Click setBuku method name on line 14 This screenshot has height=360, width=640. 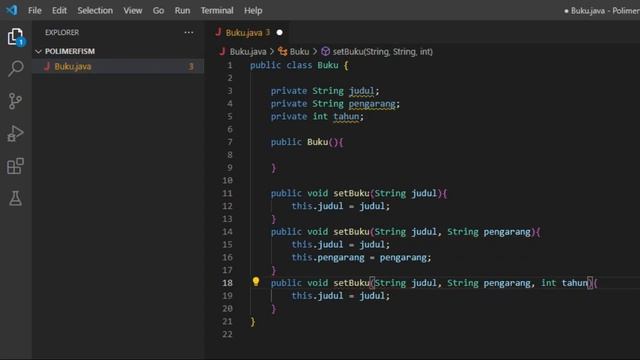point(351,231)
